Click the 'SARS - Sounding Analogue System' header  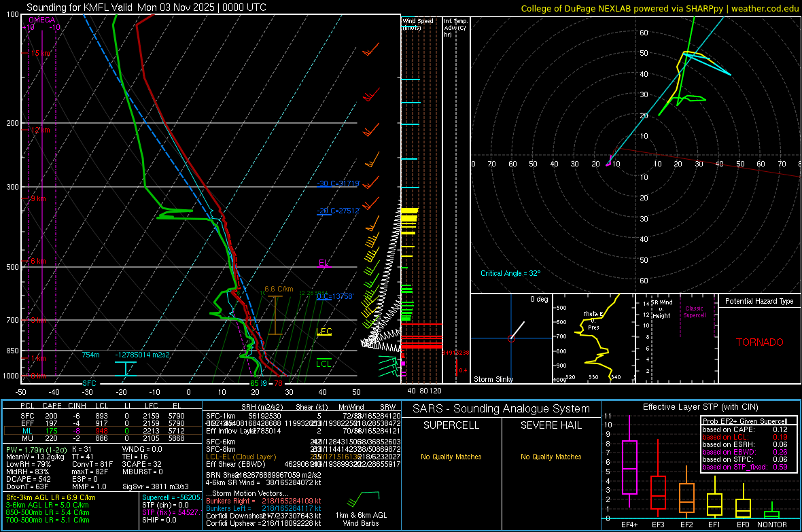(x=502, y=409)
